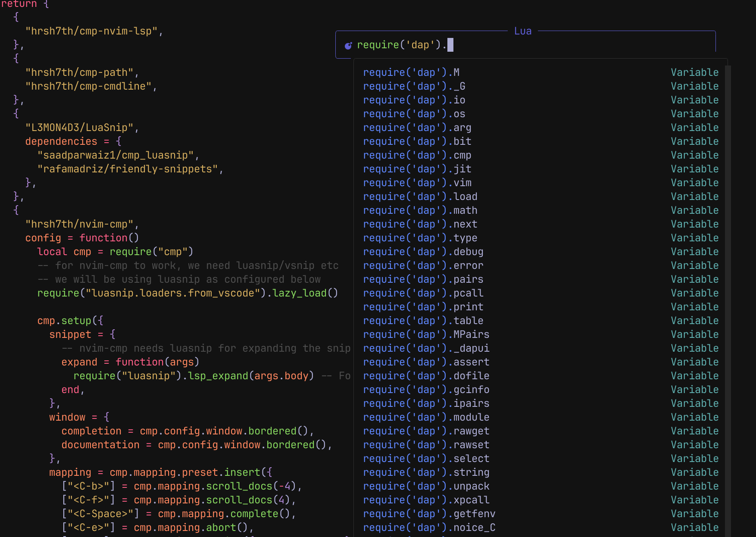The image size is (756, 537).
Task: Select require('dap').noice_C completion item
Action: click(x=429, y=528)
